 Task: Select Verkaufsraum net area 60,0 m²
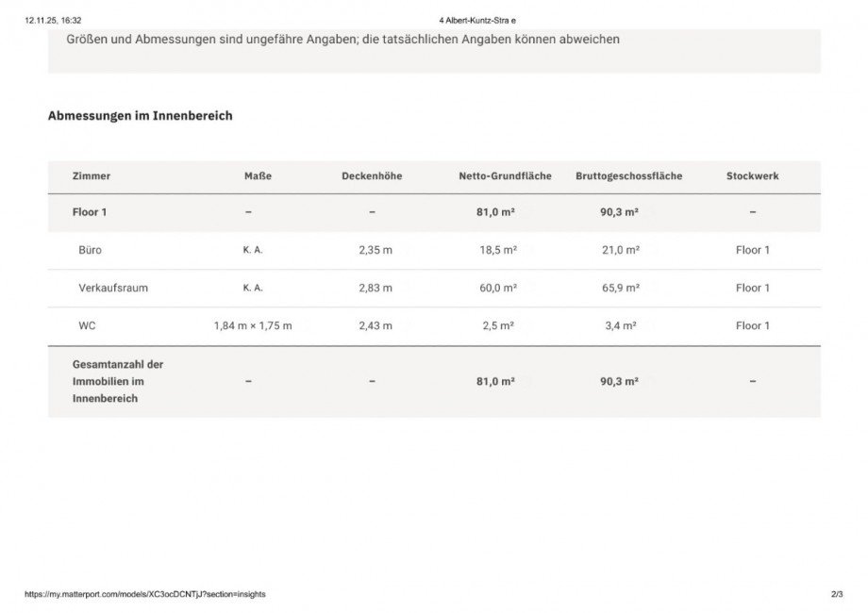[498, 288]
